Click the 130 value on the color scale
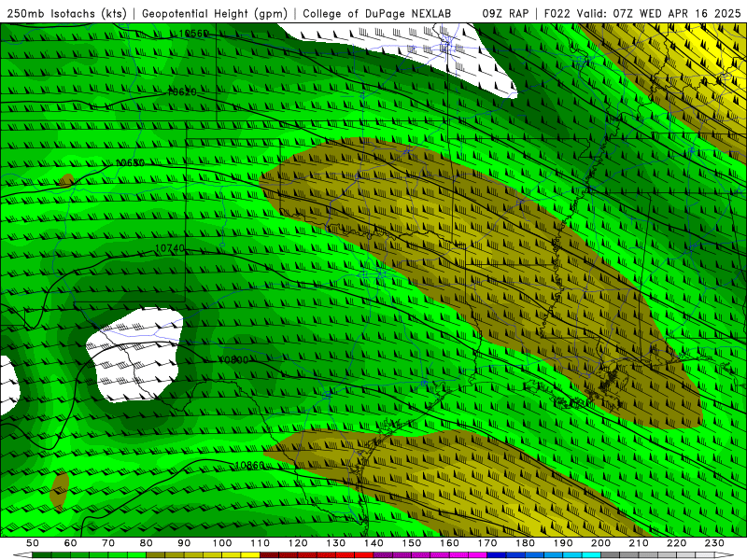The width and height of the screenshot is (747, 560). pyautogui.click(x=336, y=543)
